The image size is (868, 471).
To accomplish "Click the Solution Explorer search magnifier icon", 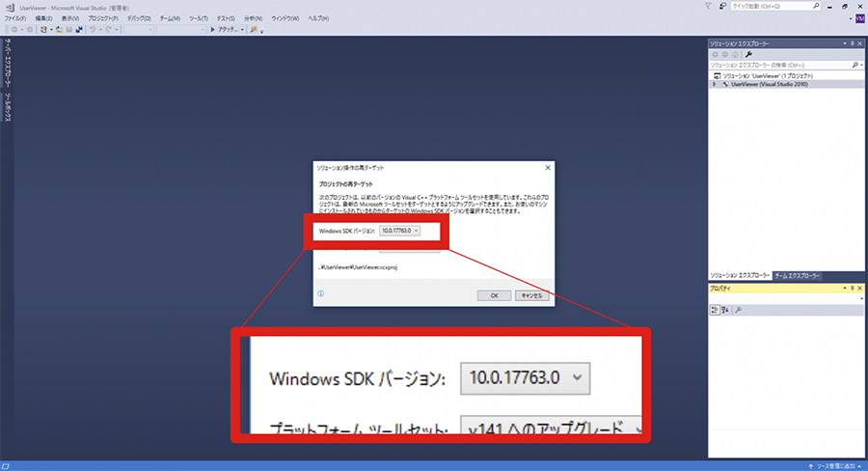I will [x=855, y=65].
